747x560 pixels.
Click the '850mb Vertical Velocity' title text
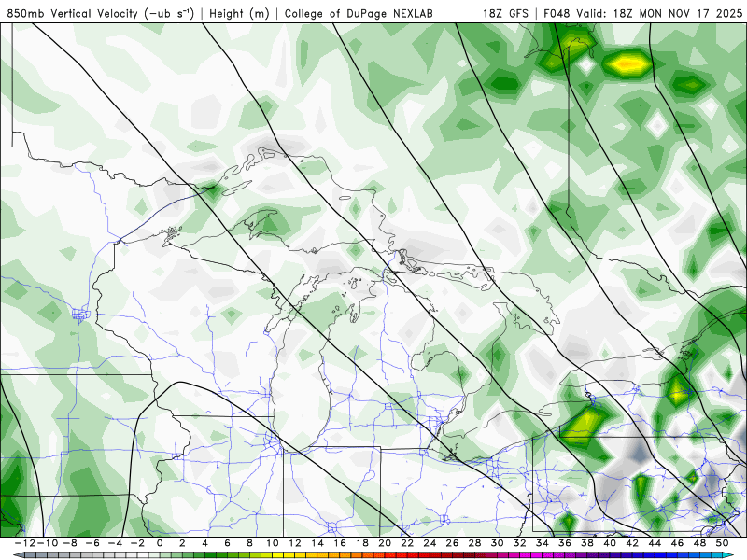pos(72,13)
